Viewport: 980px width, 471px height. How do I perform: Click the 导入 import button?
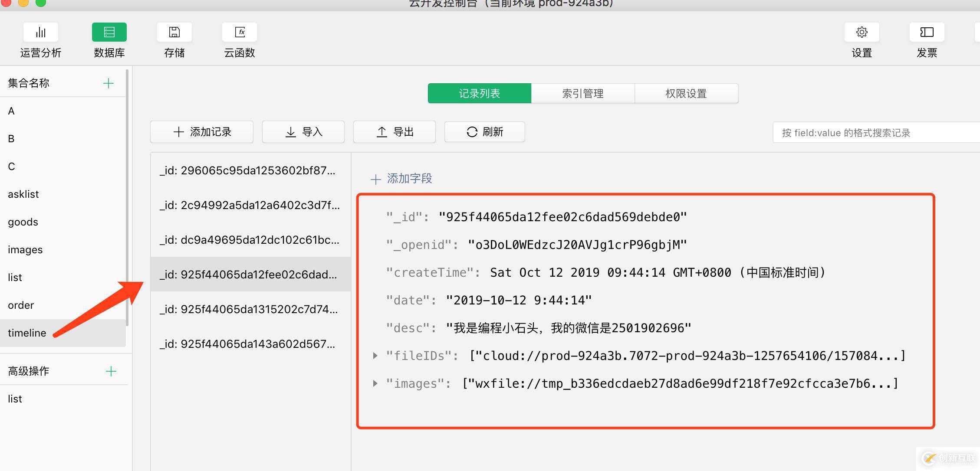pyautogui.click(x=303, y=132)
